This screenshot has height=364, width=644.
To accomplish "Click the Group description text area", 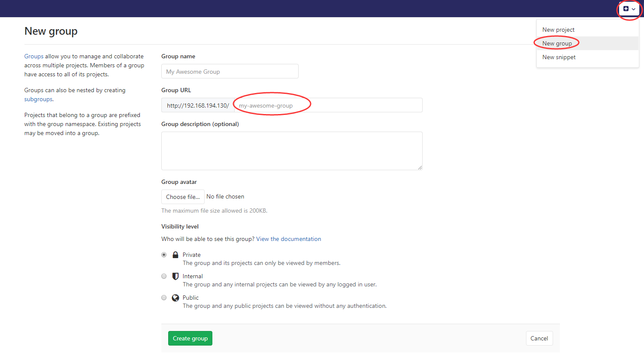I will 292,151.
